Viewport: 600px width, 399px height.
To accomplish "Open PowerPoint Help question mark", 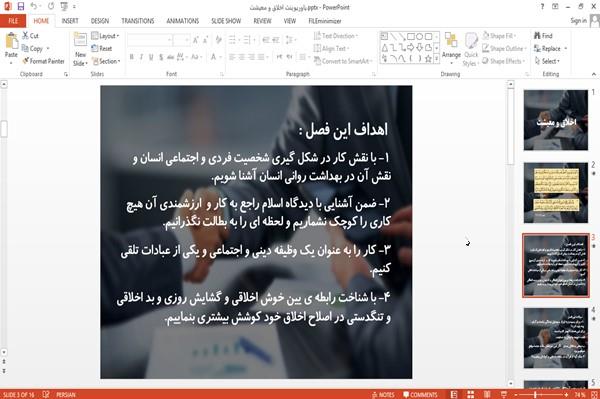I will pos(542,7).
